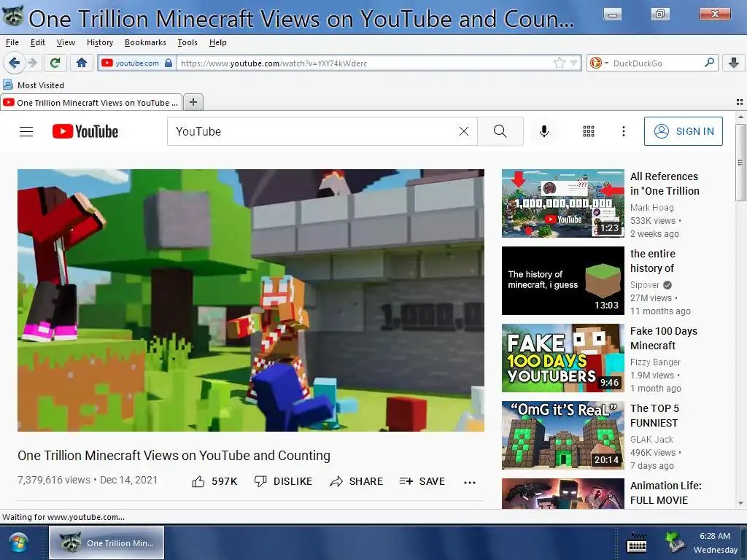This screenshot has width=747, height=560.
Task: Click the All References in "One Trillion title
Action: (665, 184)
